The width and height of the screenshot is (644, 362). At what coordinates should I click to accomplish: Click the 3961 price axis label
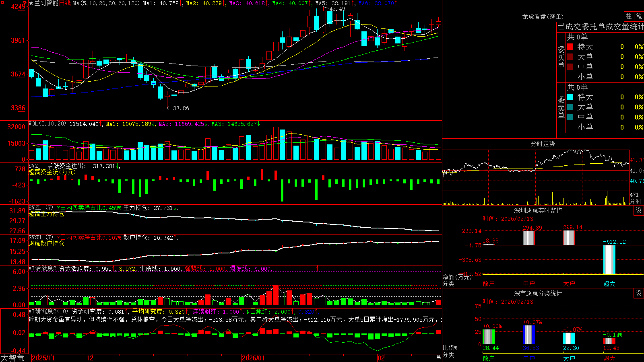[x=18, y=40]
